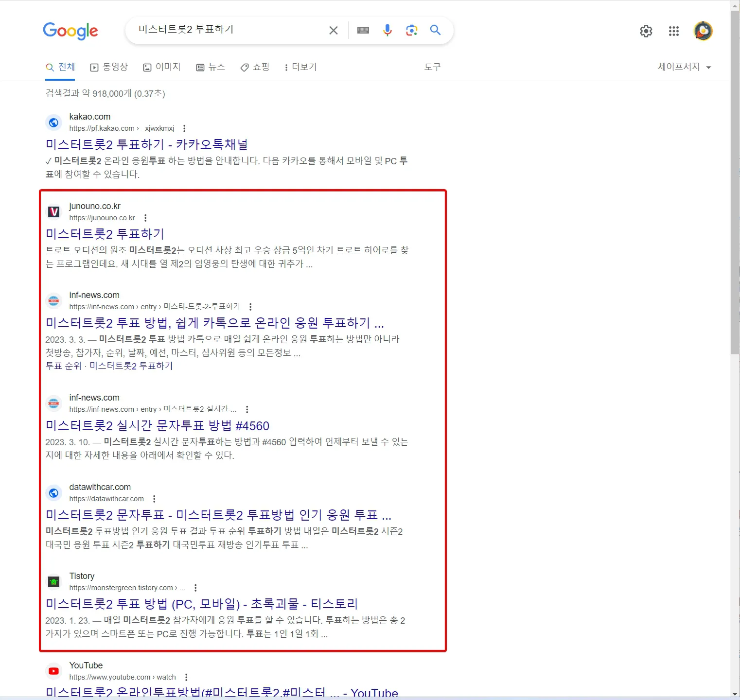
Task: Expand the 더보기 menu
Action: pyautogui.click(x=301, y=67)
